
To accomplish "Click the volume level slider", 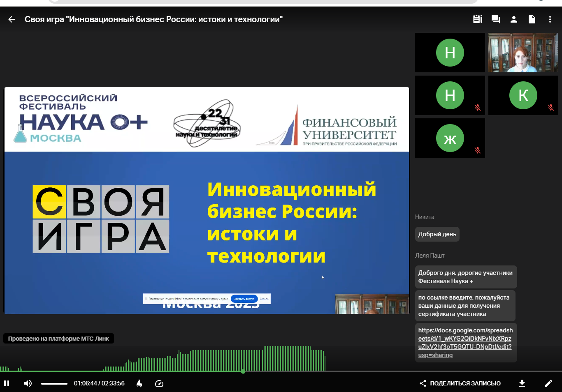I will click(x=54, y=384).
